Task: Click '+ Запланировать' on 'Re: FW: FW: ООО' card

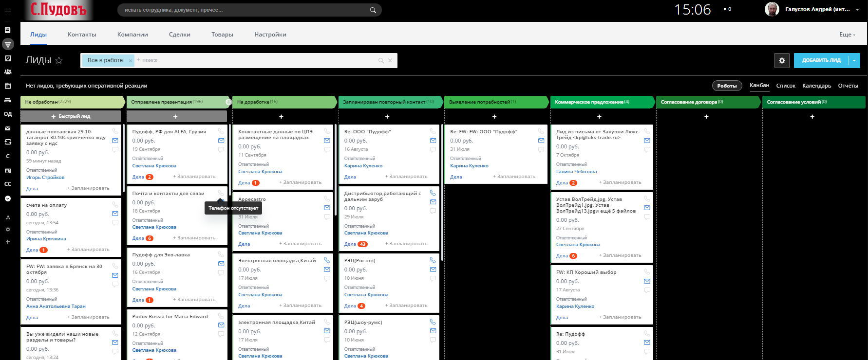Action: click(514, 177)
